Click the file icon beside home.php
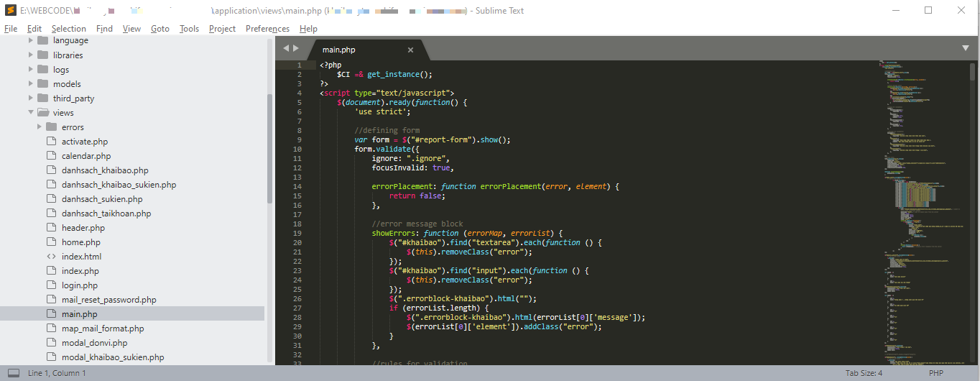Screen dimensions: 980x381 tap(51, 242)
